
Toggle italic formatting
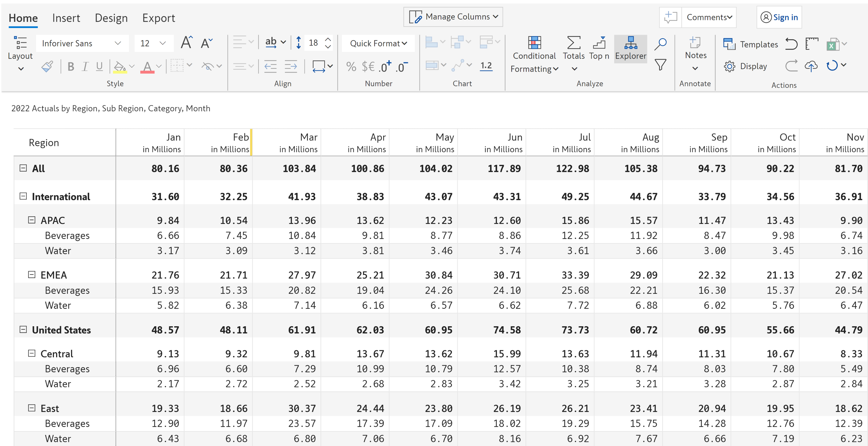pyautogui.click(x=85, y=66)
